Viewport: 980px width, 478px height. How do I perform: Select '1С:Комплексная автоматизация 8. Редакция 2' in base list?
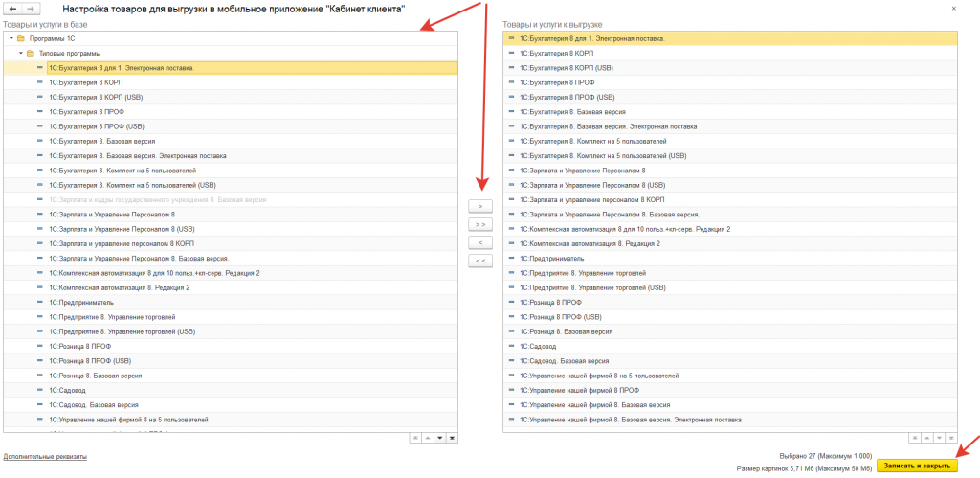coord(231,287)
